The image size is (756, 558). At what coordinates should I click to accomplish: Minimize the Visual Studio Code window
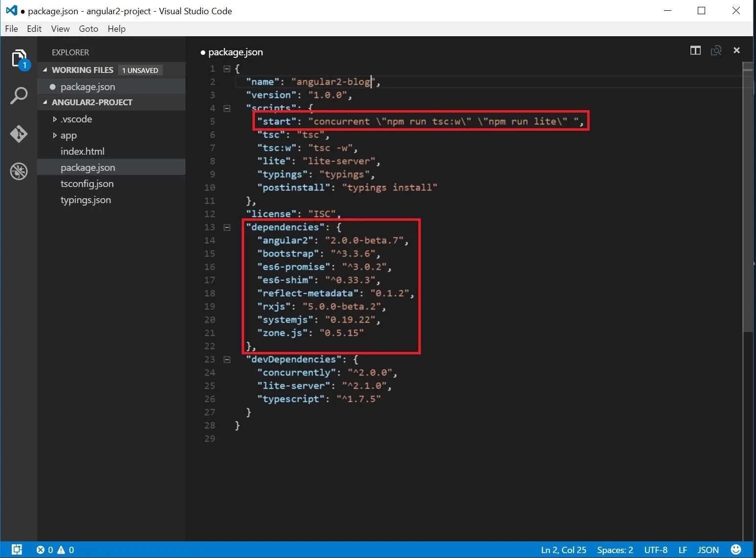click(x=668, y=11)
